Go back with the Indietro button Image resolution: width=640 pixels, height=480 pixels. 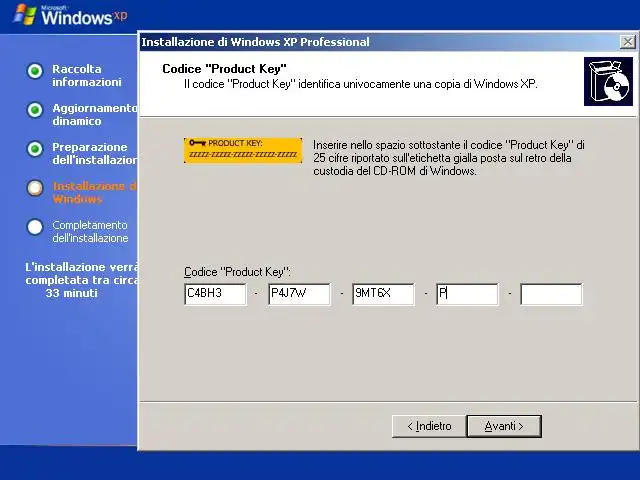[x=429, y=426]
